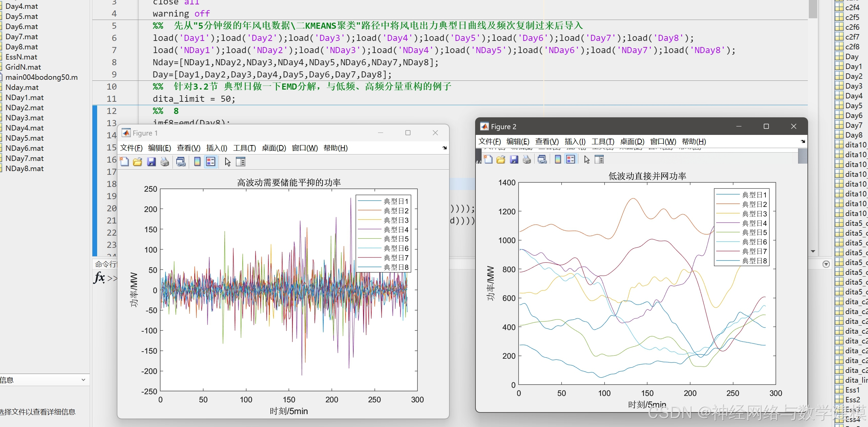Click editor vertical scrollbar thumb
Screen dimensions: 868x427
coord(813,9)
